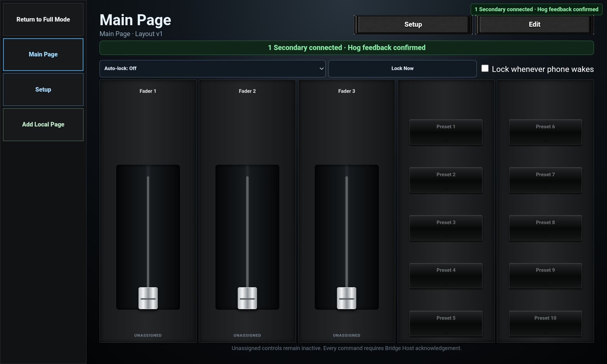Click UNASSIGNED text under Fader 3
This screenshot has height=364, width=607.
(347, 335)
